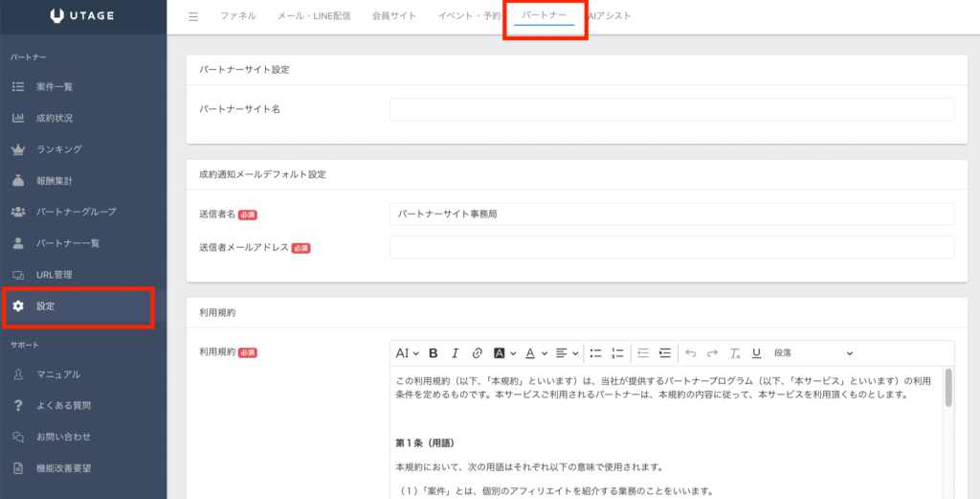Click the 成約状況 chart icon
The width and height of the screenshot is (980, 499).
tap(18, 118)
